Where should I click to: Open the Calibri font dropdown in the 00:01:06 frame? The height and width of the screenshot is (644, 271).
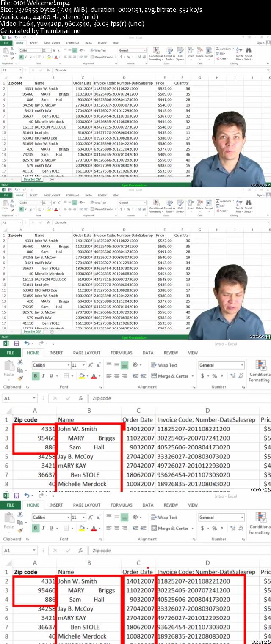pyautogui.click(x=68, y=365)
